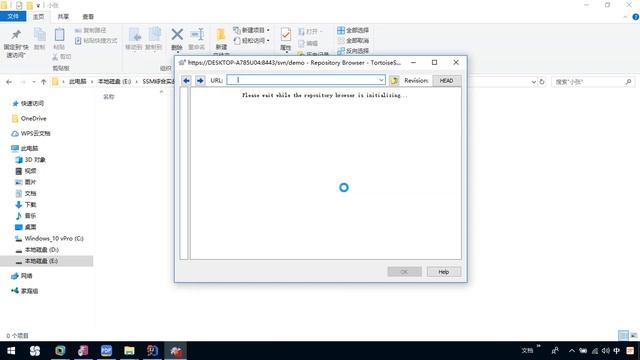The height and width of the screenshot is (360, 640).
Task: Click the forward arrow in Repository Browser
Action: pos(200,80)
